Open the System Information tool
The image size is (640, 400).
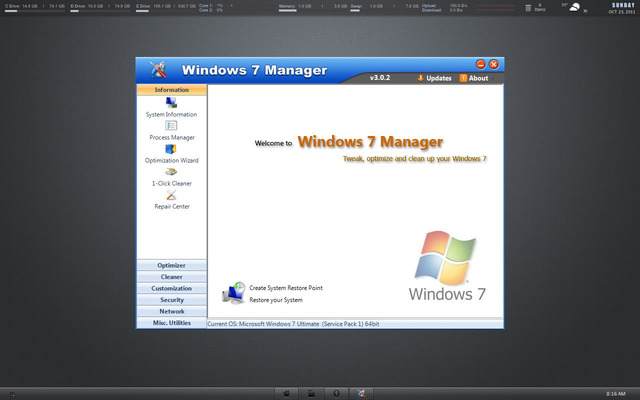pos(171,108)
